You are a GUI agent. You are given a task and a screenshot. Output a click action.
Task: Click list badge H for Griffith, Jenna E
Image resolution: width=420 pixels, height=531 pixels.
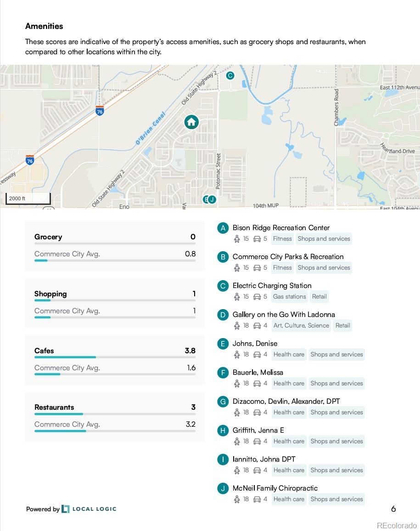coord(223,431)
